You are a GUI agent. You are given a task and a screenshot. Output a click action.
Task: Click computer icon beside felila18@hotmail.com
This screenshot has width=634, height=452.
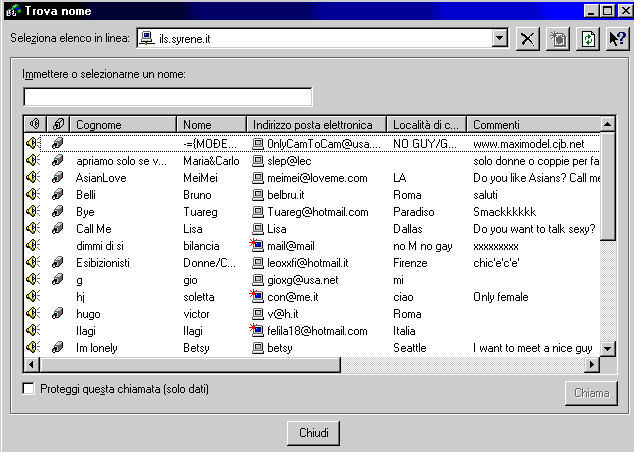257,330
